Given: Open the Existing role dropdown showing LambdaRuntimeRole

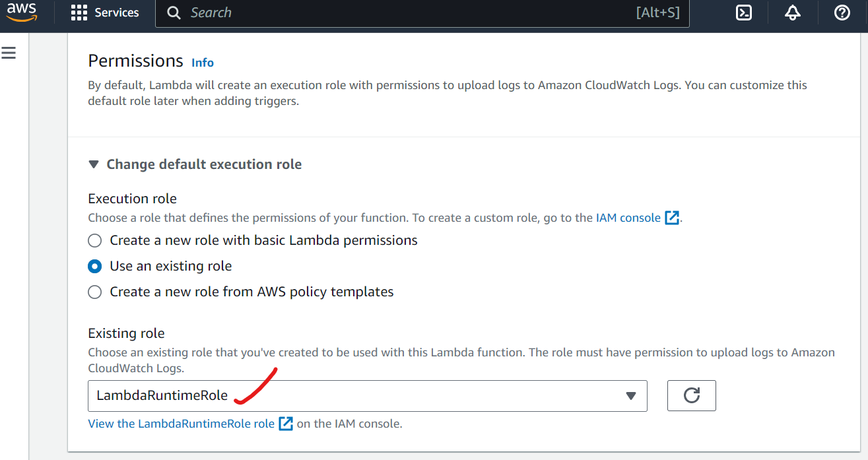Looking at the screenshot, I should coord(367,396).
